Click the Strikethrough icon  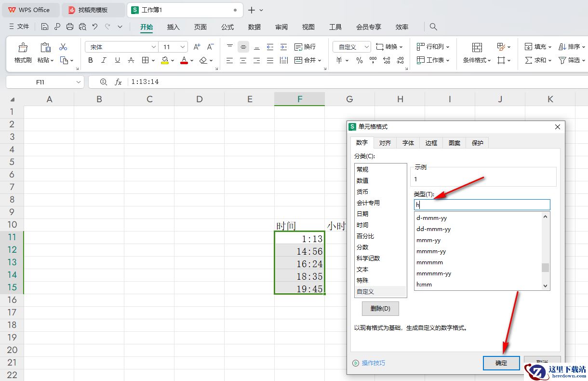click(x=131, y=60)
